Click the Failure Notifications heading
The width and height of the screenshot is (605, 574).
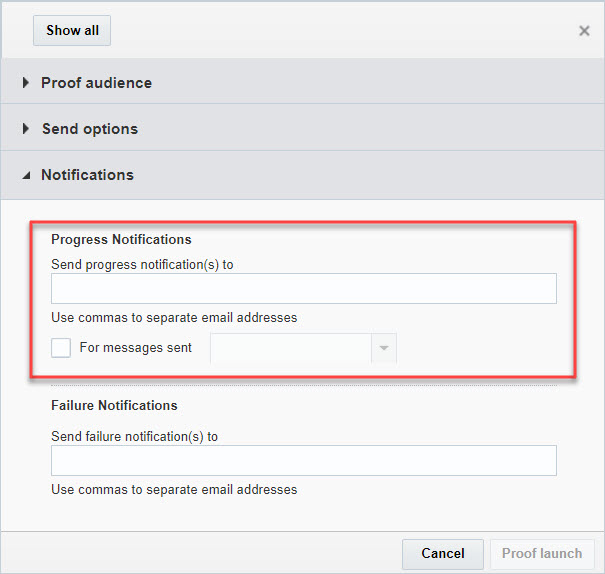tap(114, 406)
